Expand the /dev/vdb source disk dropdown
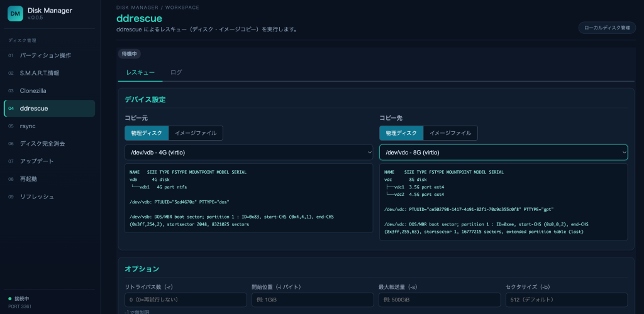This screenshot has height=314, width=644. coord(249,153)
